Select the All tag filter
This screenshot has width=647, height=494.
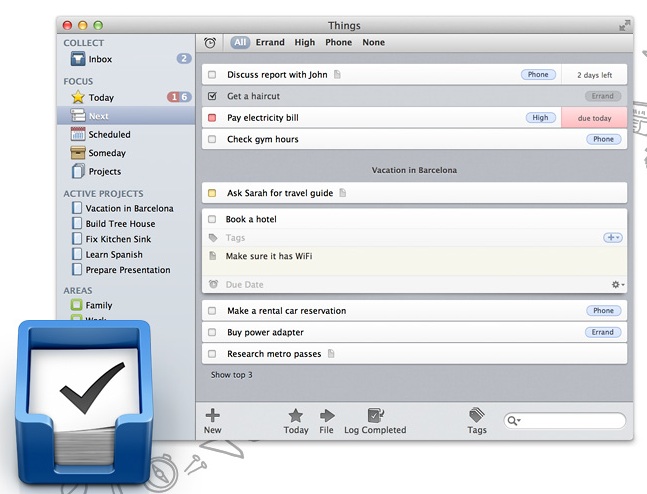[x=240, y=42]
